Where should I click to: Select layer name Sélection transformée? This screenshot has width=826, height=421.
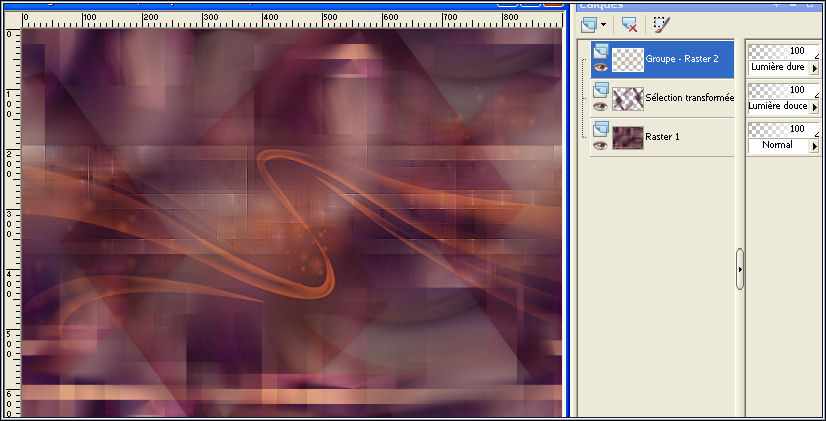point(690,97)
